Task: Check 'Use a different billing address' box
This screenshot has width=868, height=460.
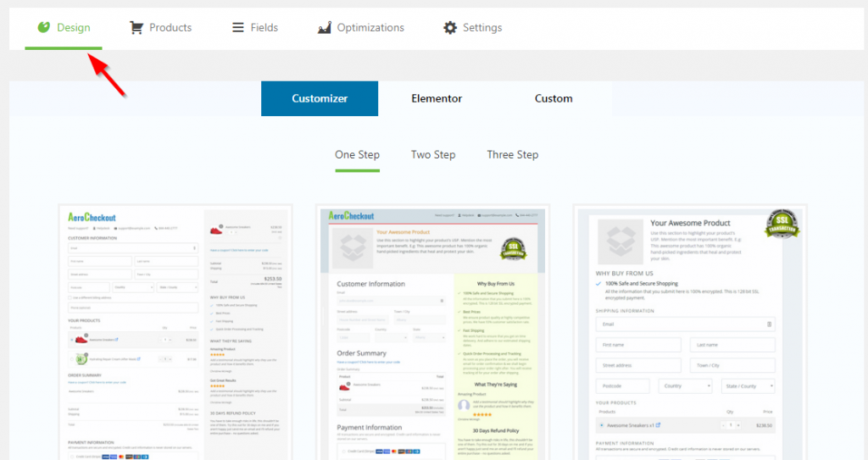Action: click(71, 297)
